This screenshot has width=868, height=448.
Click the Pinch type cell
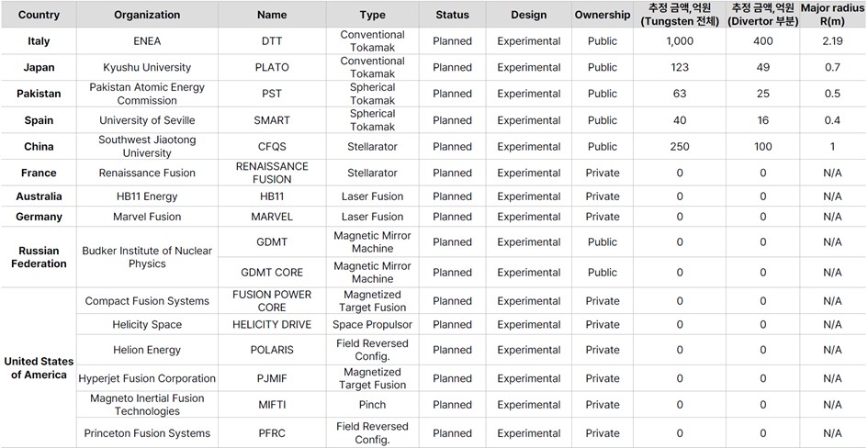[x=372, y=405]
